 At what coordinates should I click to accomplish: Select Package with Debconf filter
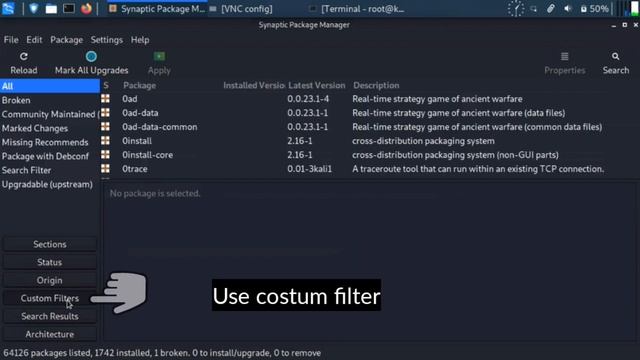point(50,156)
